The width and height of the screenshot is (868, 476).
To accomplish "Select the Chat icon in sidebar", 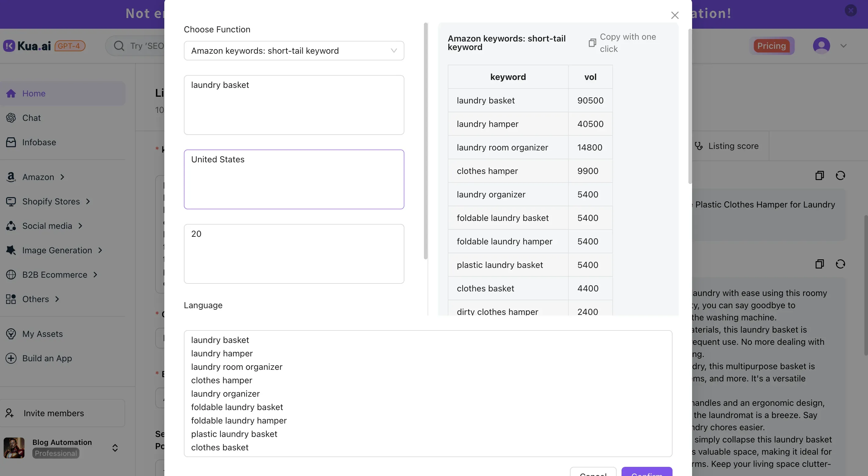I will coord(11,117).
